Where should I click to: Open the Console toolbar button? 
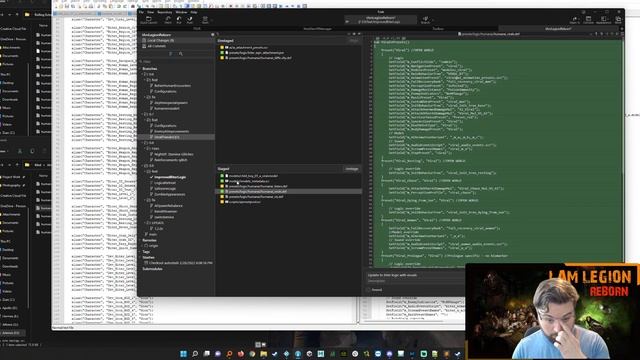click(x=589, y=20)
